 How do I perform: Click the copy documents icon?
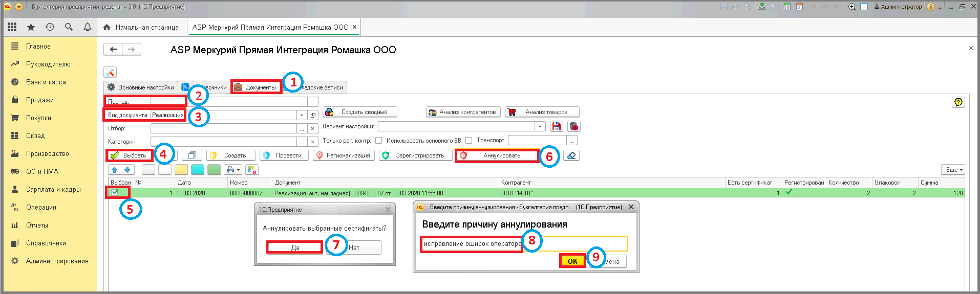192,155
